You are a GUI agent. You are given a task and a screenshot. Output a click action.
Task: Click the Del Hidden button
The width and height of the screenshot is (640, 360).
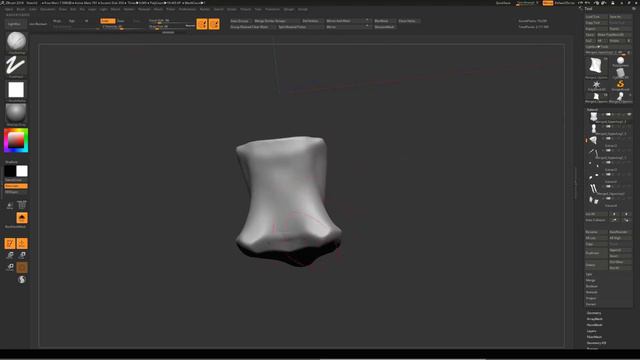click(x=312, y=21)
